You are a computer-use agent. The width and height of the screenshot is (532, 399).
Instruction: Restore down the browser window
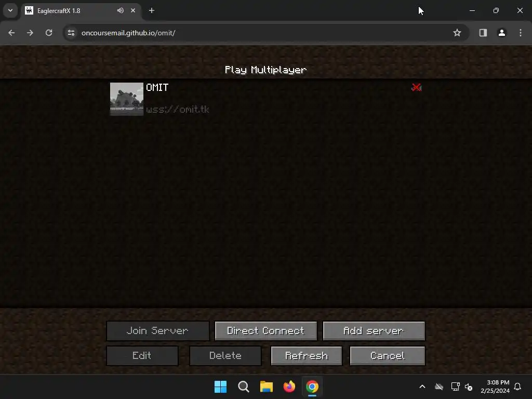[496, 10]
